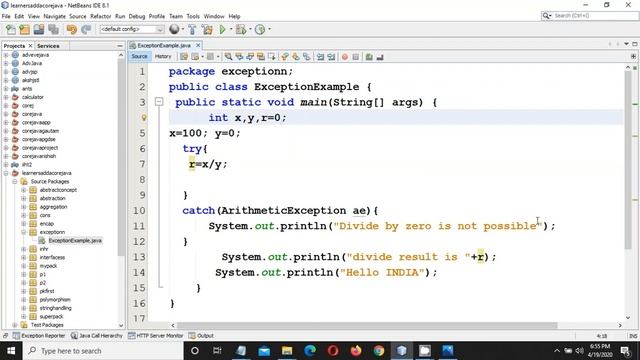Collapse the main method code fold
Image resolution: width=640 pixels, height=360 pixels.
159,102
